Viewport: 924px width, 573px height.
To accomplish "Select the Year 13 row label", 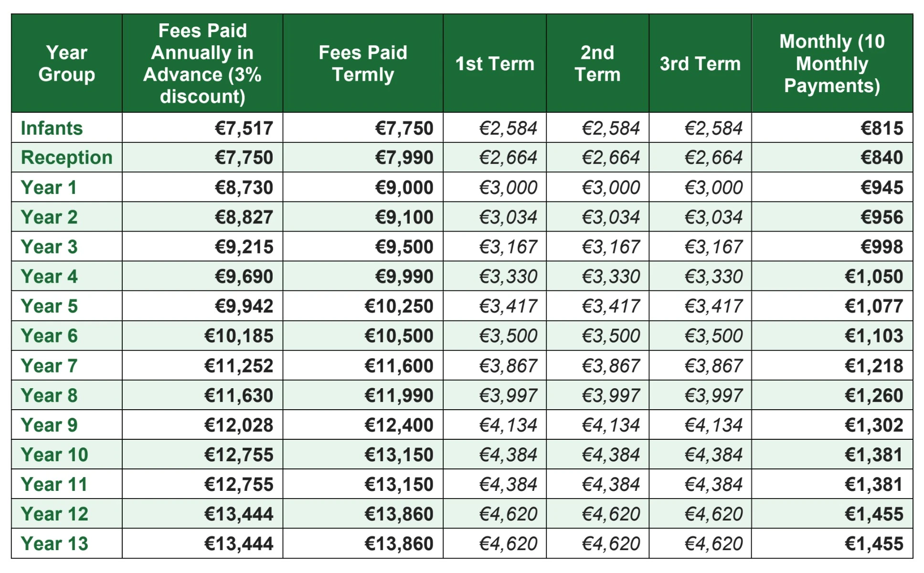I will pyautogui.click(x=54, y=543).
